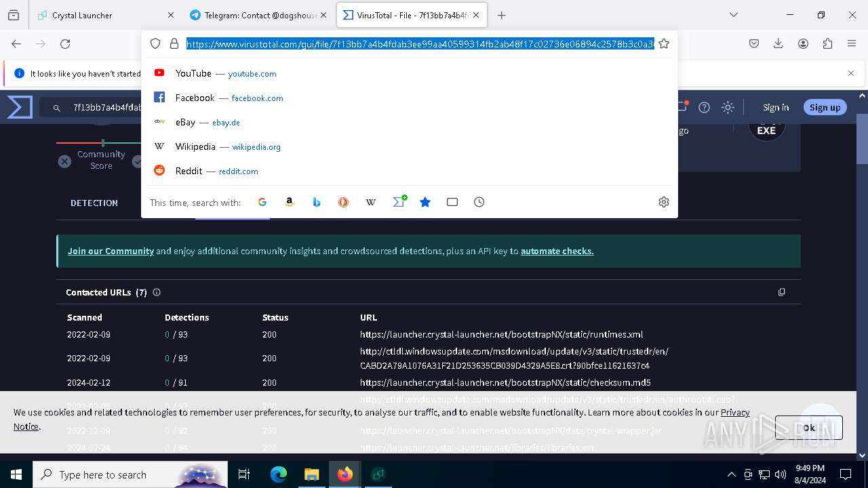Search in open Tabs
Screen dimensions: 868x488
point(452,202)
